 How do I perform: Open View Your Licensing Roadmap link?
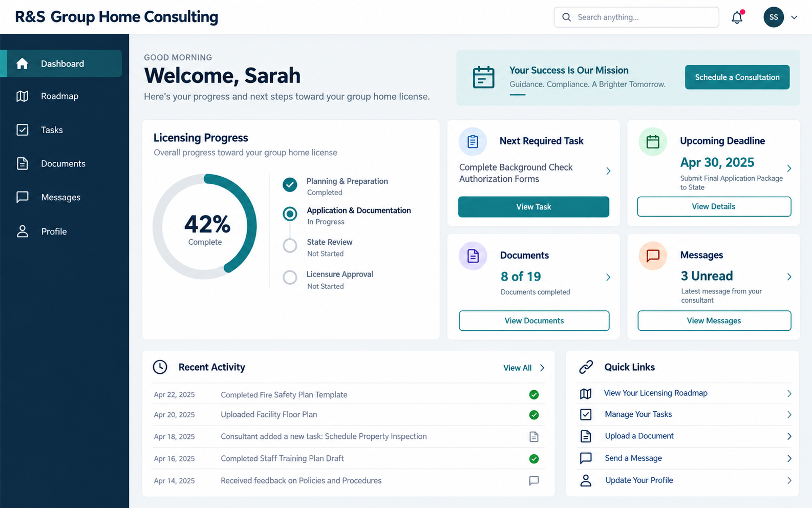point(655,393)
